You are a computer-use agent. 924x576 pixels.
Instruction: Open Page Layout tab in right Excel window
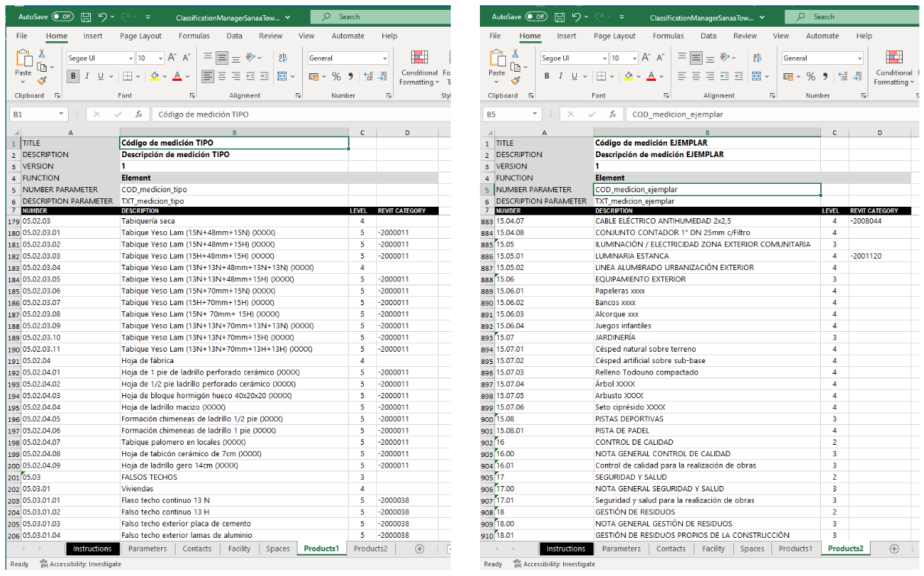(614, 36)
